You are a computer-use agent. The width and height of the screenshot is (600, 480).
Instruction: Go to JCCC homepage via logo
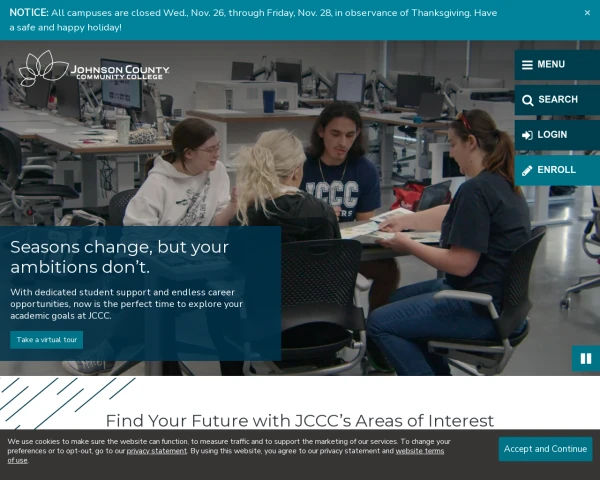[x=94, y=69]
